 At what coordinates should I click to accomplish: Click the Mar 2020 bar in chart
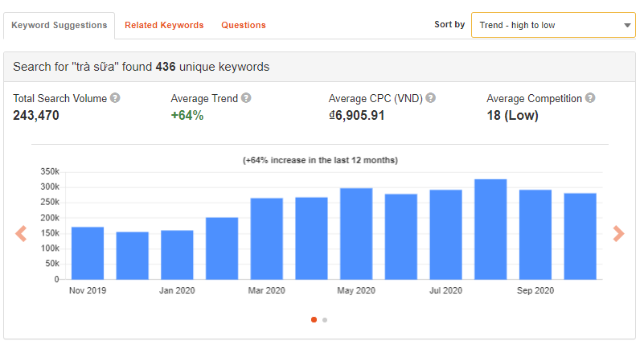(x=267, y=239)
